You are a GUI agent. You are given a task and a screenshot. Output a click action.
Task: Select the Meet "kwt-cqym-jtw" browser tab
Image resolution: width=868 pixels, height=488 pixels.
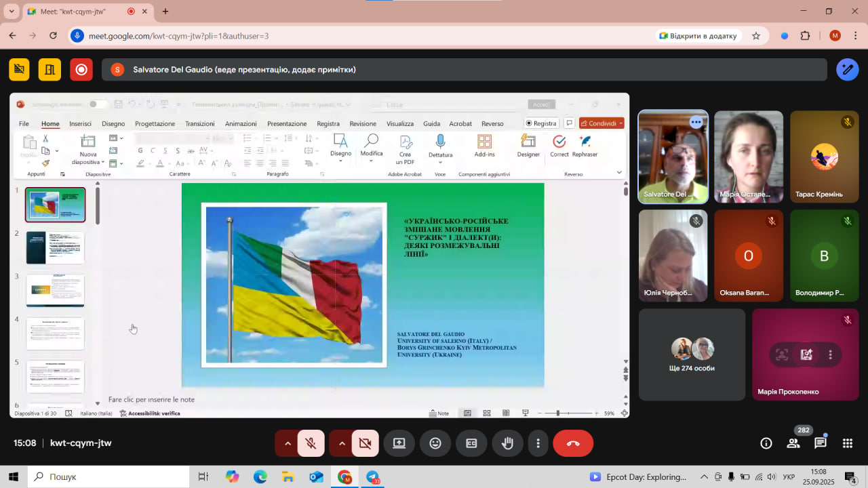75,12
